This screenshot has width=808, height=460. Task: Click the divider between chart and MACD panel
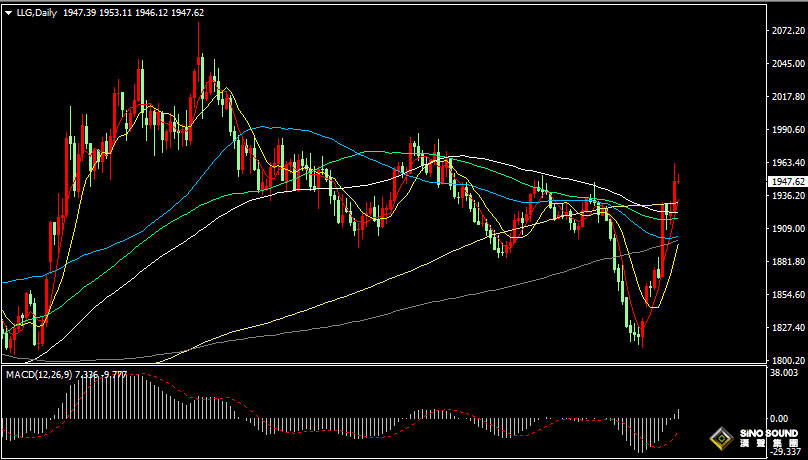(x=400, y=366)
